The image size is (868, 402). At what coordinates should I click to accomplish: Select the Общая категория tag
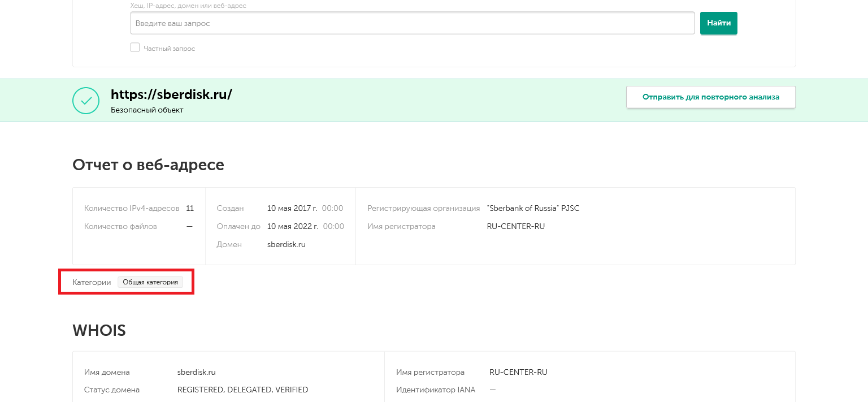(x=150, y=282)
